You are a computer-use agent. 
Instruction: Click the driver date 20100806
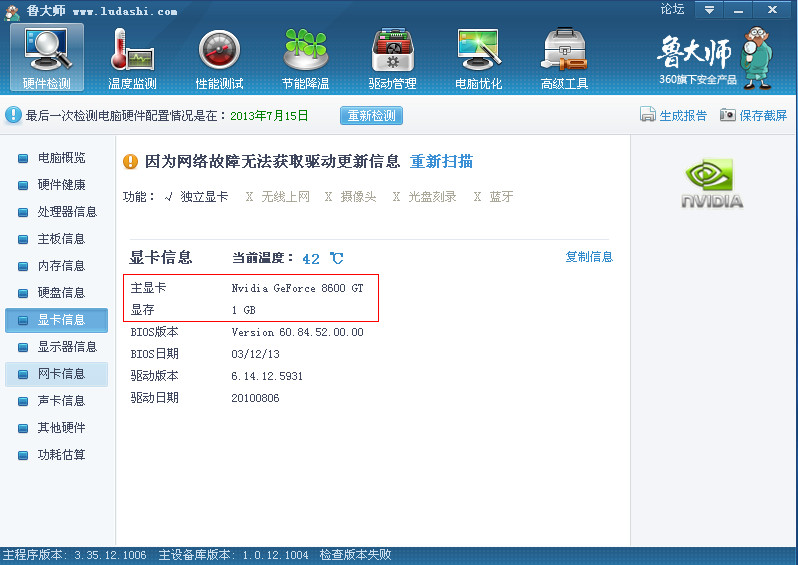pos(255,398)
